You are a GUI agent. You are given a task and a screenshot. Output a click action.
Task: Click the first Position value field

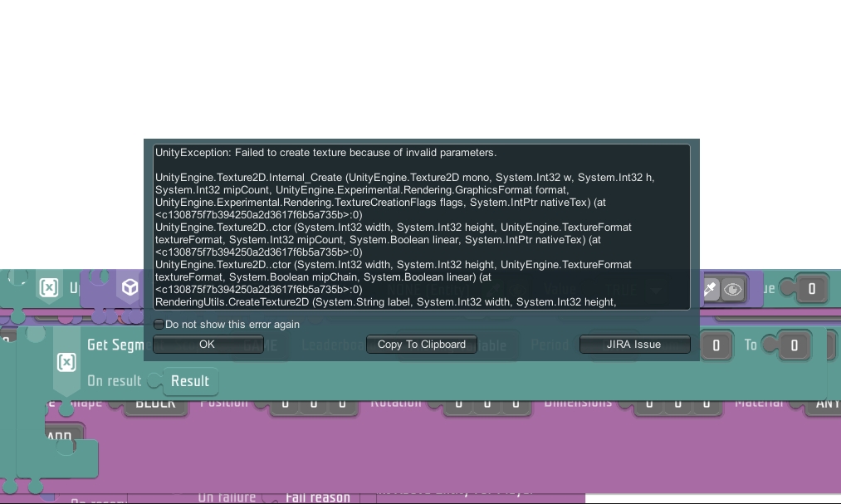[285, 404]
